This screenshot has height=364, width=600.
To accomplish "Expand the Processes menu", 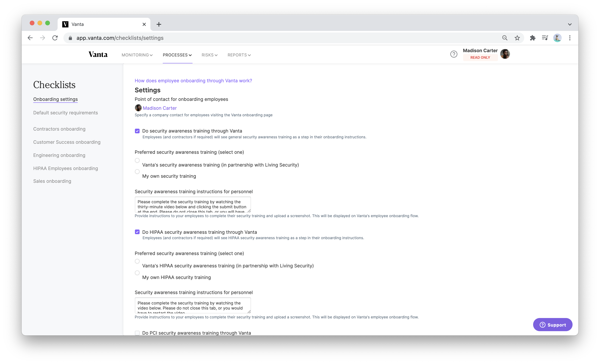I will 177,55.
